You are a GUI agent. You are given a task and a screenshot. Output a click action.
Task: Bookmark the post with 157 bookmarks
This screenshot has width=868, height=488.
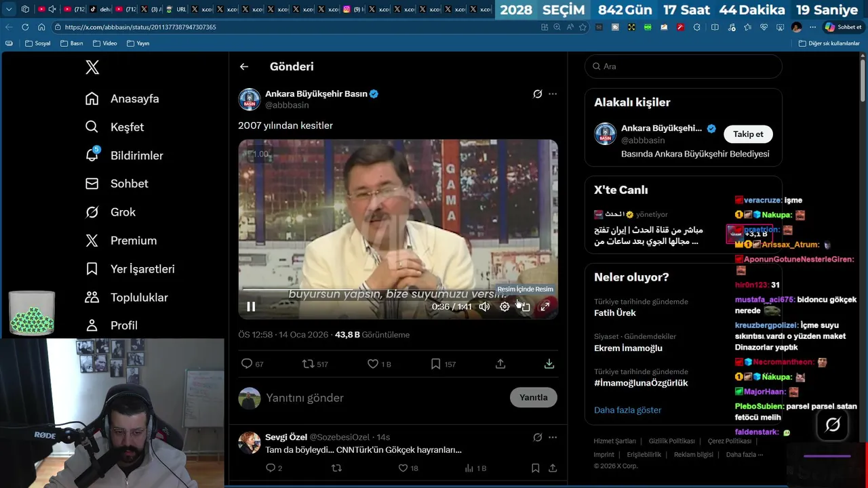[x=443, y=364]
